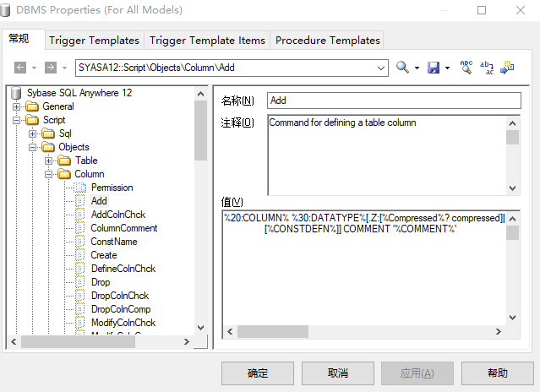The image size is (540, 392).
Task: Collapse the Objects folder node
Action: 32,147
